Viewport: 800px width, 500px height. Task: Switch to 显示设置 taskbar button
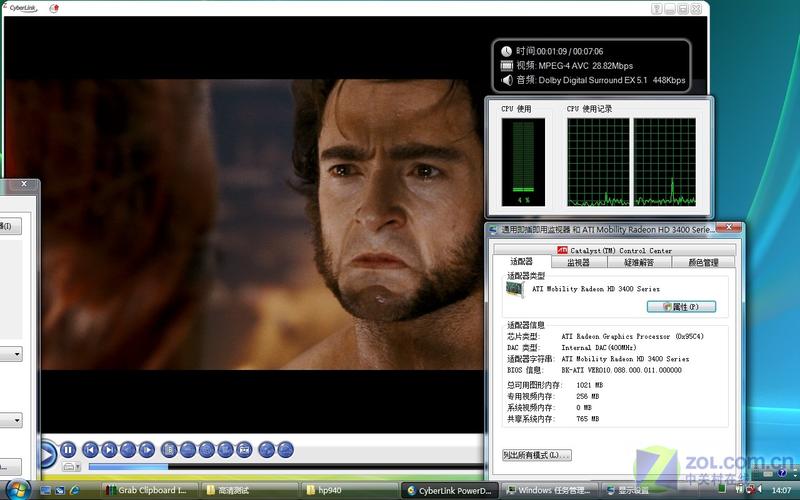tap(649, 490)
